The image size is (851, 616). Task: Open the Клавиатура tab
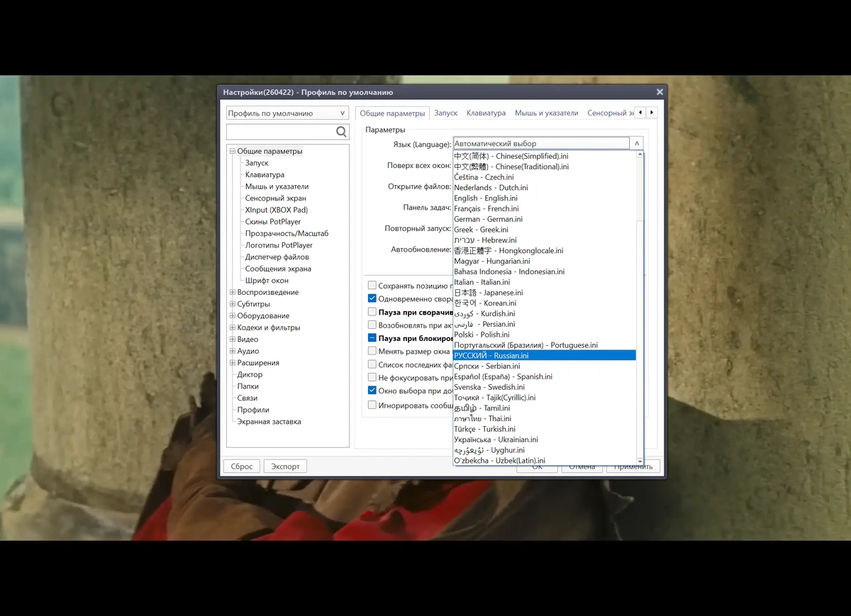click(486, 113)
